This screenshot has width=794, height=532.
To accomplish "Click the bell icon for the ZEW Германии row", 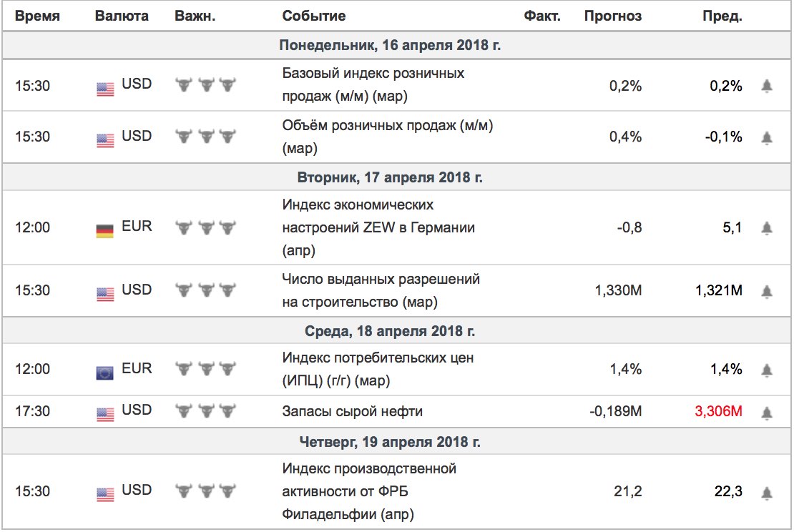I will [767, 228].
